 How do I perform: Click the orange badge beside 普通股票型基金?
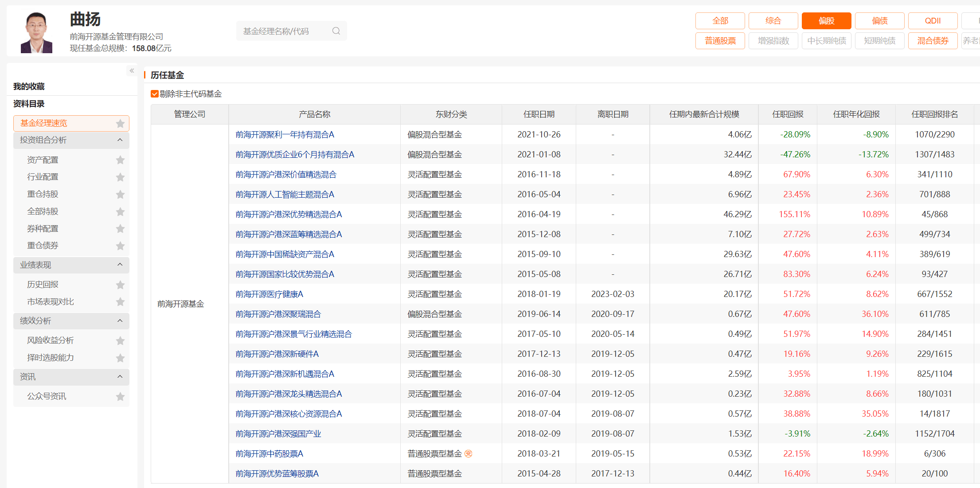(469, 453)
